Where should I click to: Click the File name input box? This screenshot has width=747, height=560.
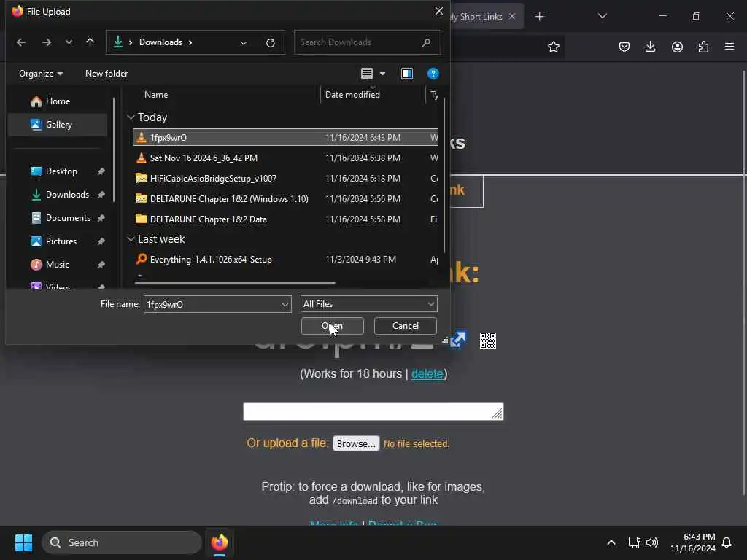pos(212,304)
